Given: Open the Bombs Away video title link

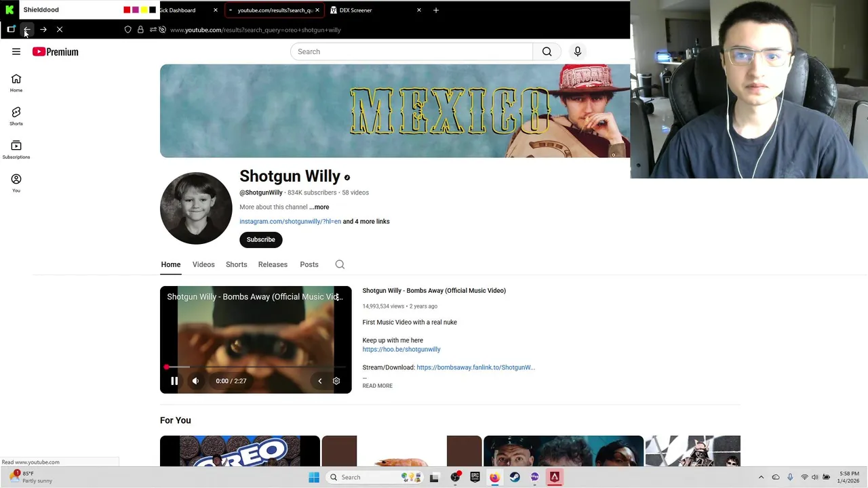Looking at the screenshot, I should (434, 291).
